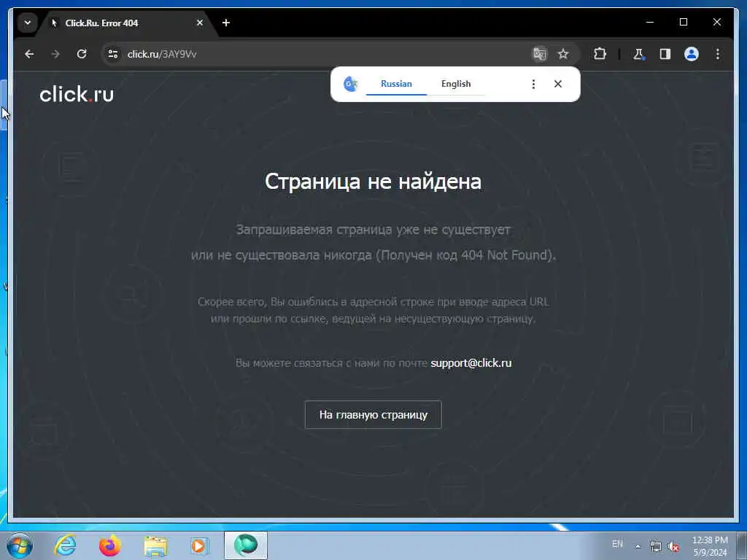
Task: Translate page to English in popup
Action: pyautogui.click(x=456, y=84)
